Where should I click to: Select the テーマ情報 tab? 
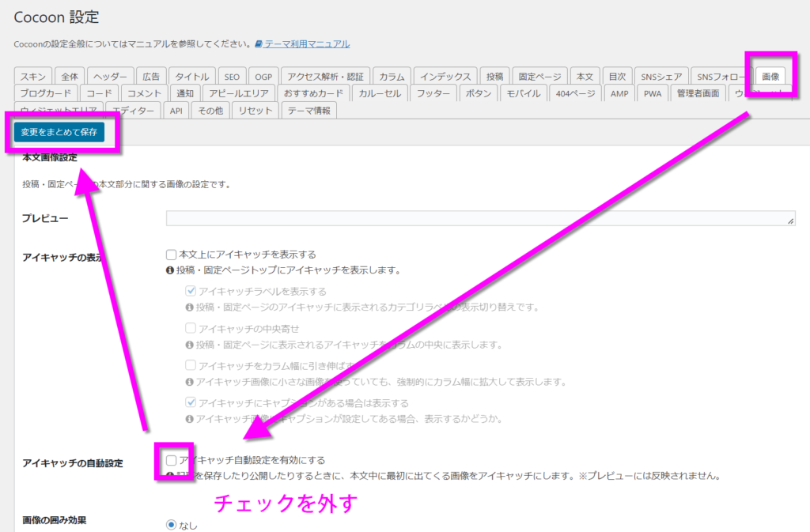pos(308,111)
